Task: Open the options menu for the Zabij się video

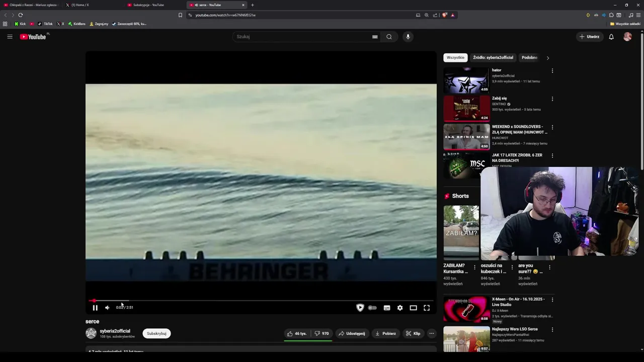Action: [552, 99]
